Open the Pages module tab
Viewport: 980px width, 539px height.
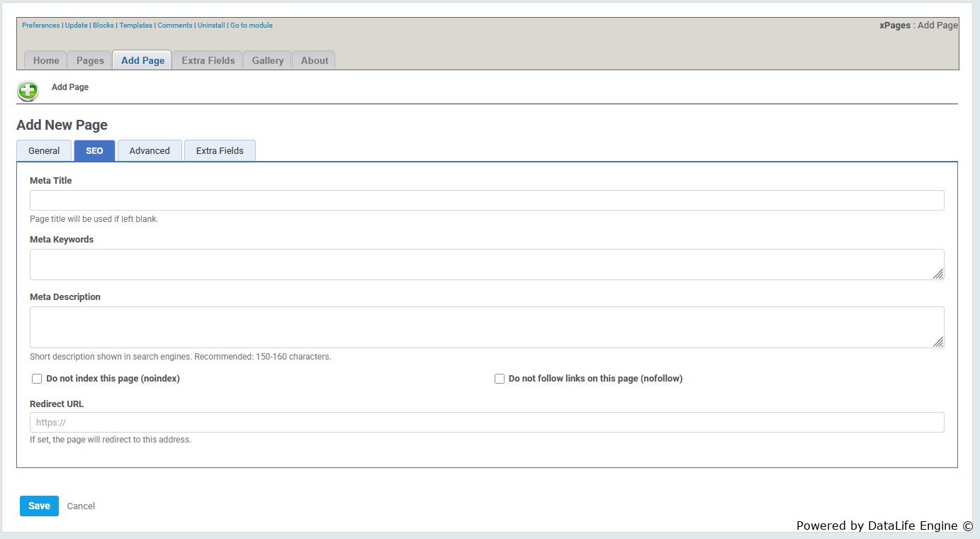tap(90, 60)
